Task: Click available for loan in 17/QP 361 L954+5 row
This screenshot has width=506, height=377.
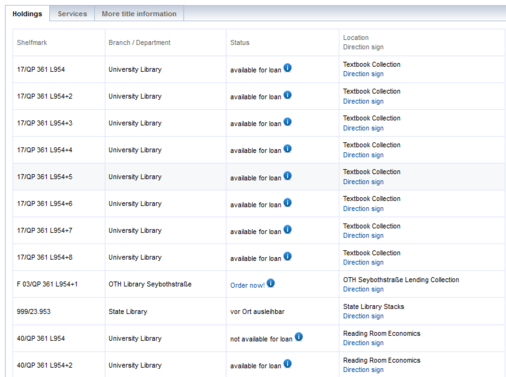Action: [256, 178]
